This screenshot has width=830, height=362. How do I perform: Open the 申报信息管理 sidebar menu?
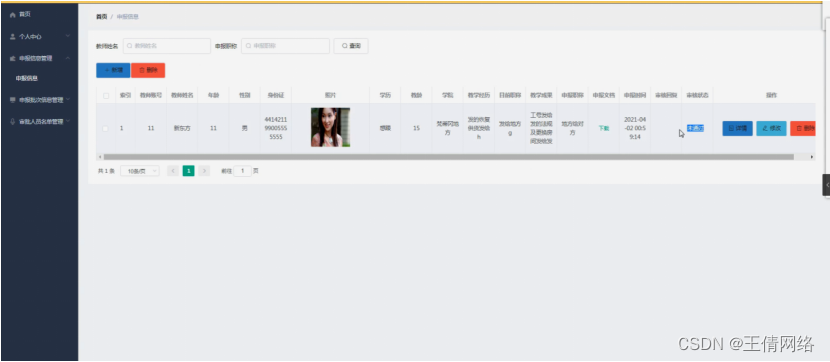pyautogui.click(x=39, y=58)
